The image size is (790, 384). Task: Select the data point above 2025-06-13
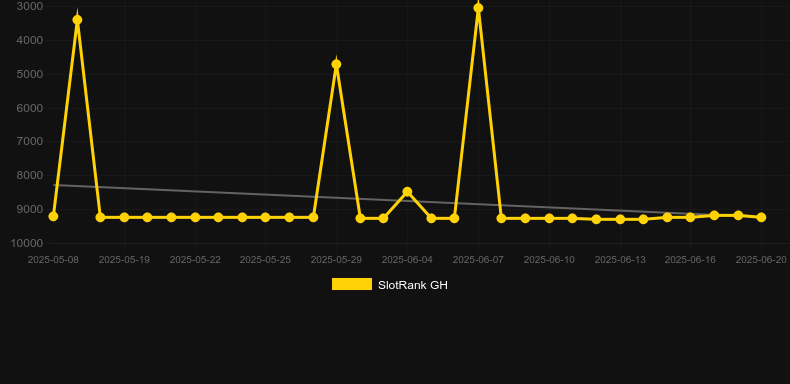pyautogui.click(x=620, y=219)
